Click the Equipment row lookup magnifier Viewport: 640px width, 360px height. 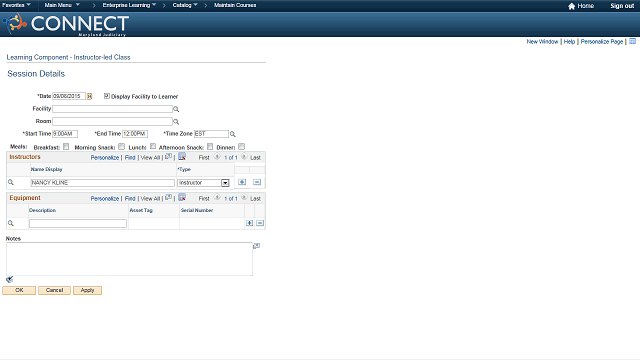tap(11, 223)
